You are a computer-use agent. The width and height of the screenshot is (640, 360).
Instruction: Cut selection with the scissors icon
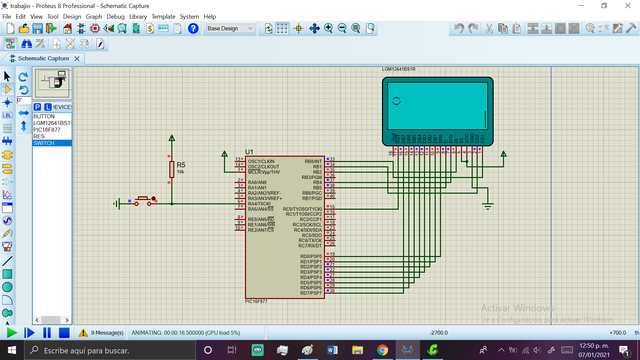(x=489, y=29)
